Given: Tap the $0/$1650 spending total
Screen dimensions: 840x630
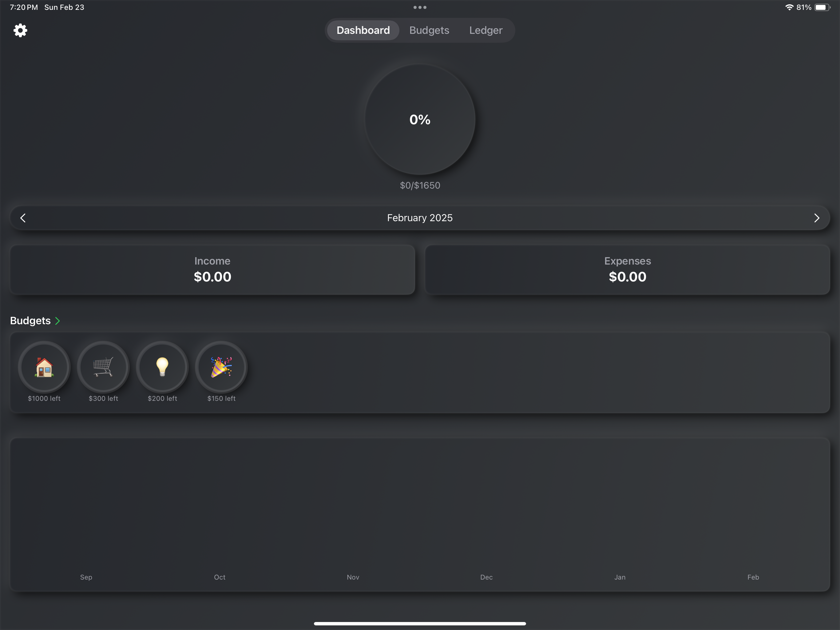Looking at the screenshot, I should (x=420, y=185).
